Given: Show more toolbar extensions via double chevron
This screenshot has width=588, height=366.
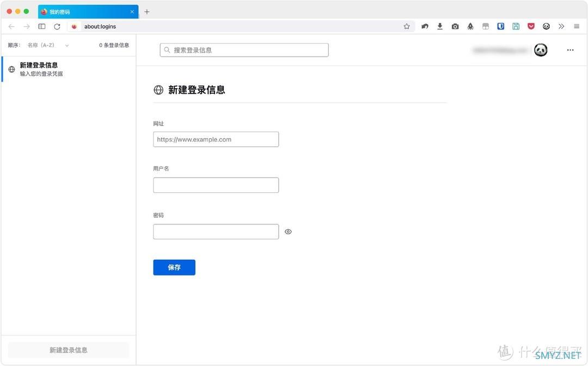Looking at the screenshot, I should [x=561, y=26].
